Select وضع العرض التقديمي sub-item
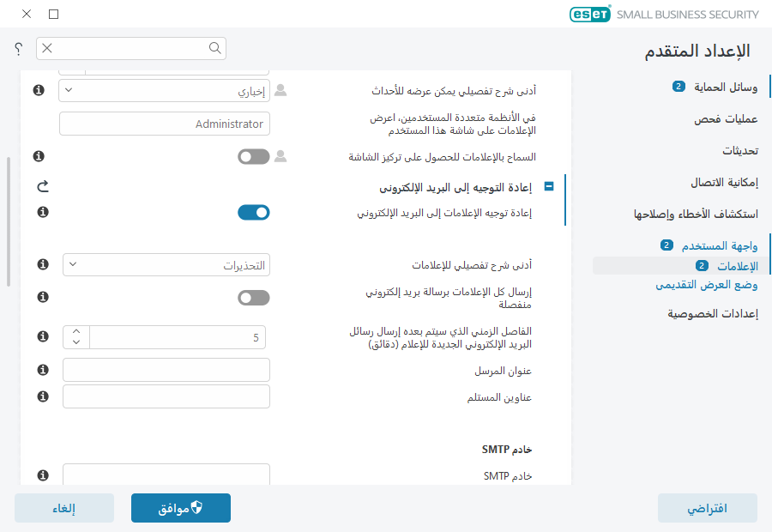Screen dimensions: 772x532 707,285
